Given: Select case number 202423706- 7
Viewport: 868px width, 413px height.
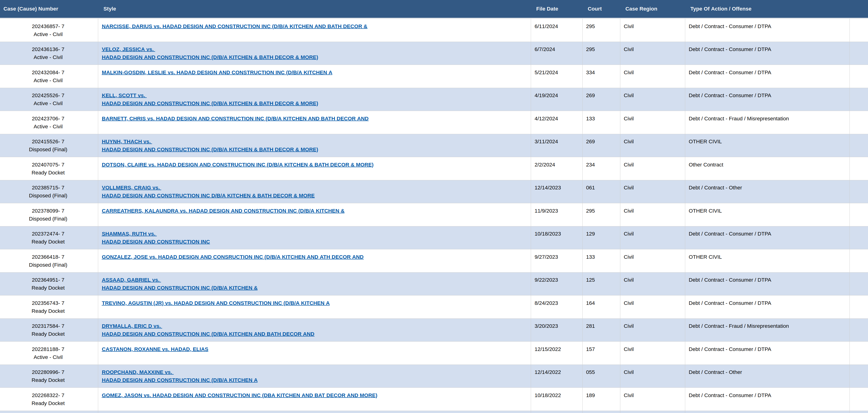Looking at the screenshot, I should [48, 118].
